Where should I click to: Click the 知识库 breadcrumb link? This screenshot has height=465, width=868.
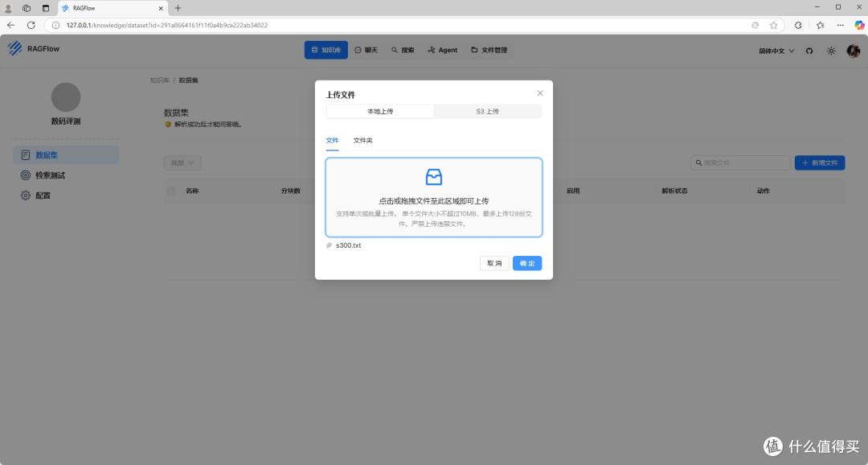(x=159, y=80)
